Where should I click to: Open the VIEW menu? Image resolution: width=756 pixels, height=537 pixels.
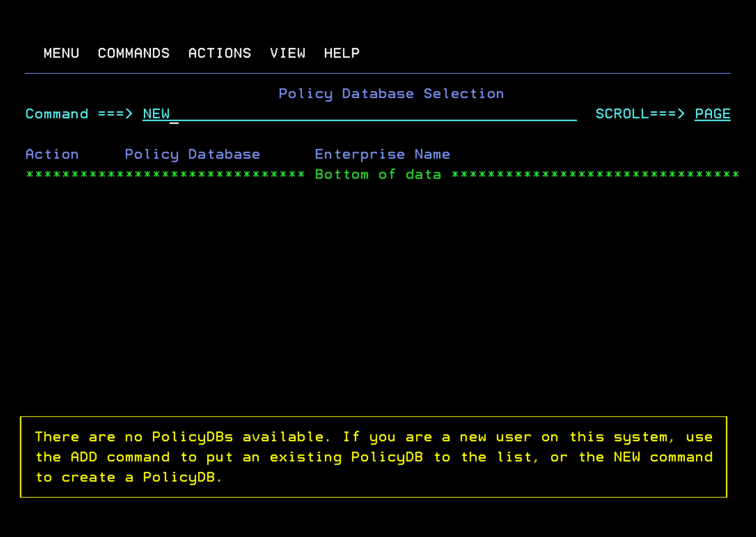(288, 53)
